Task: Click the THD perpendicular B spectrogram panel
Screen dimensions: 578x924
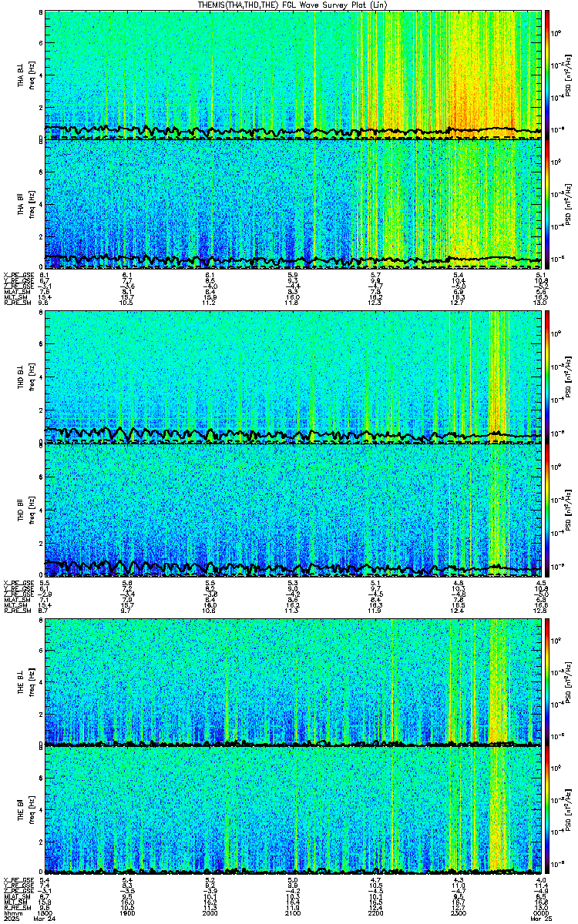Action: (x=294, y=377)
